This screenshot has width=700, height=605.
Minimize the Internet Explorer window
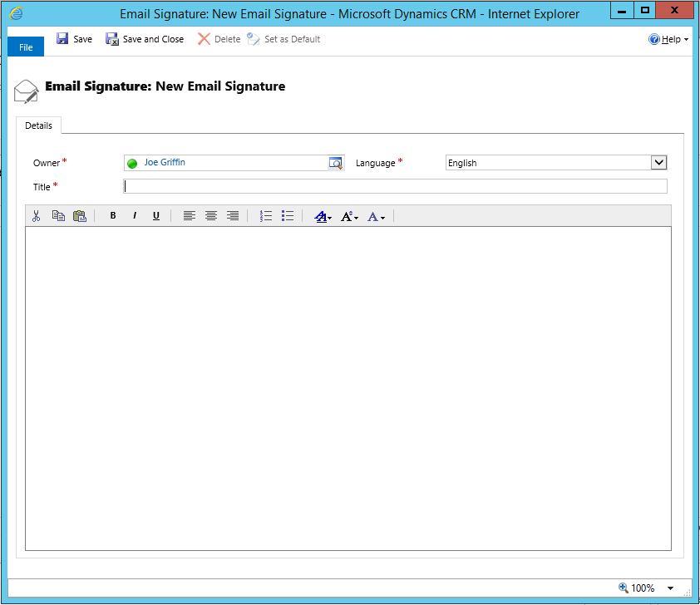pos(622,10)
